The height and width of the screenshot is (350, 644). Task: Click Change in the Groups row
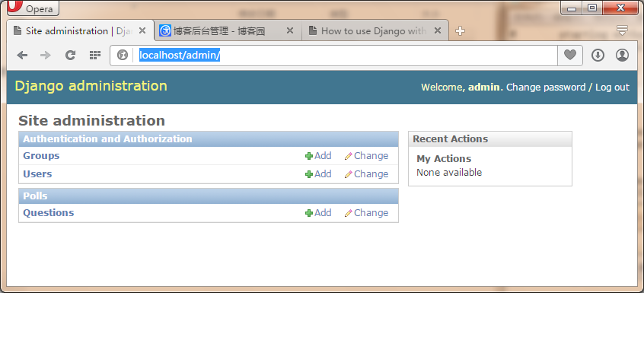(x=367, y=155)
